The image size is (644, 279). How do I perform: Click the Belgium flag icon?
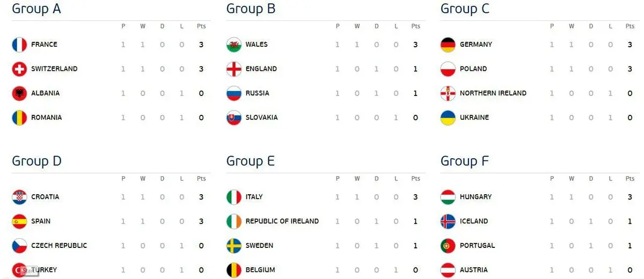pos(234,270)
